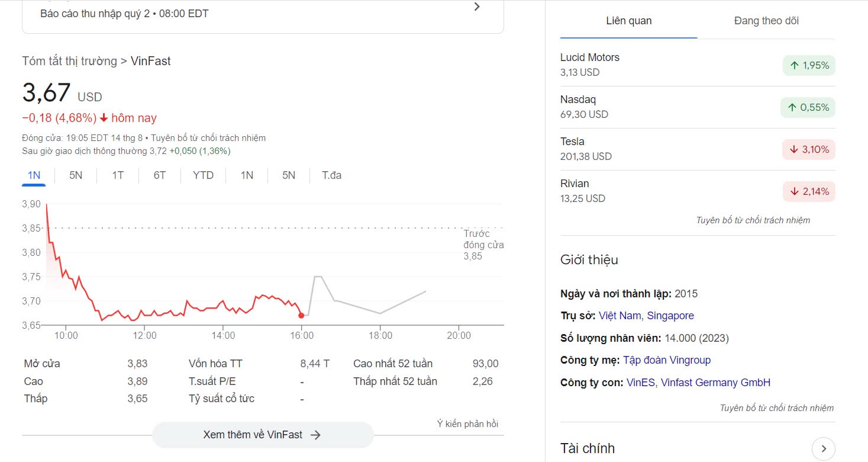868x462 pixels.
Task: Click the Nasdaq 0,55% up-arrow badge
Action: 808,107
